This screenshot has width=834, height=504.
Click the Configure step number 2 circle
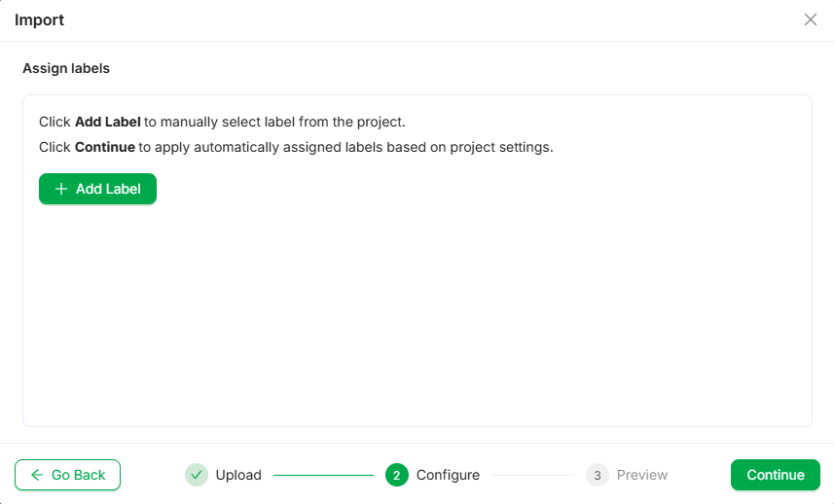(396, 475)
